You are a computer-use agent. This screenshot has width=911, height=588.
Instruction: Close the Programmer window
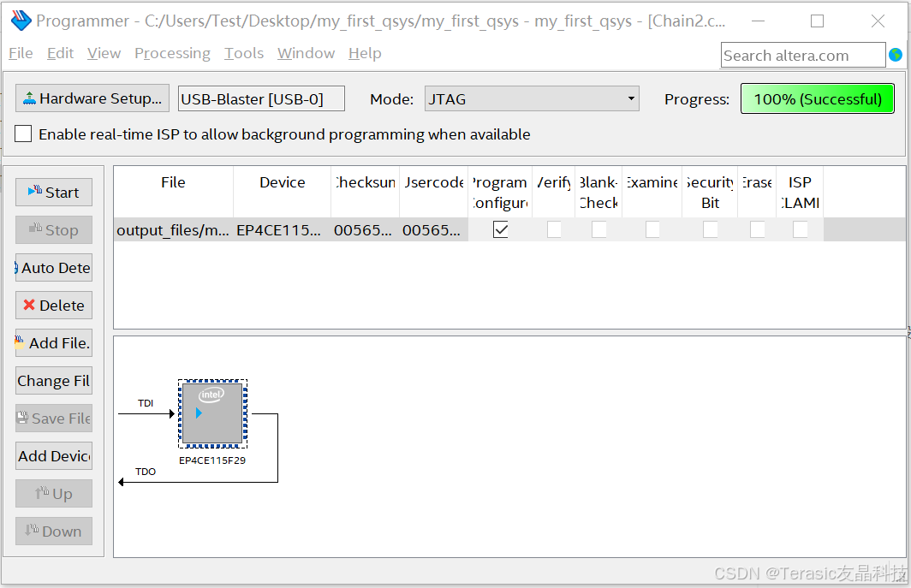point(878,21)
